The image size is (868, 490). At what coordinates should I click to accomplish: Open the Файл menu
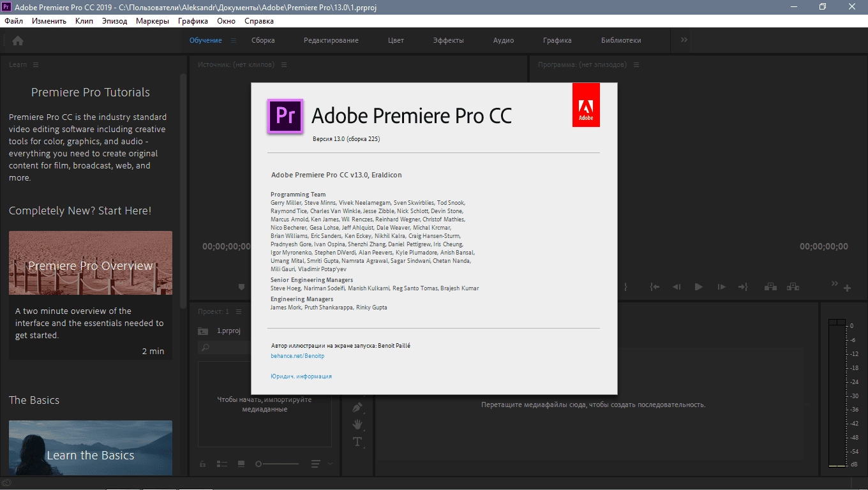pos(13,20)
